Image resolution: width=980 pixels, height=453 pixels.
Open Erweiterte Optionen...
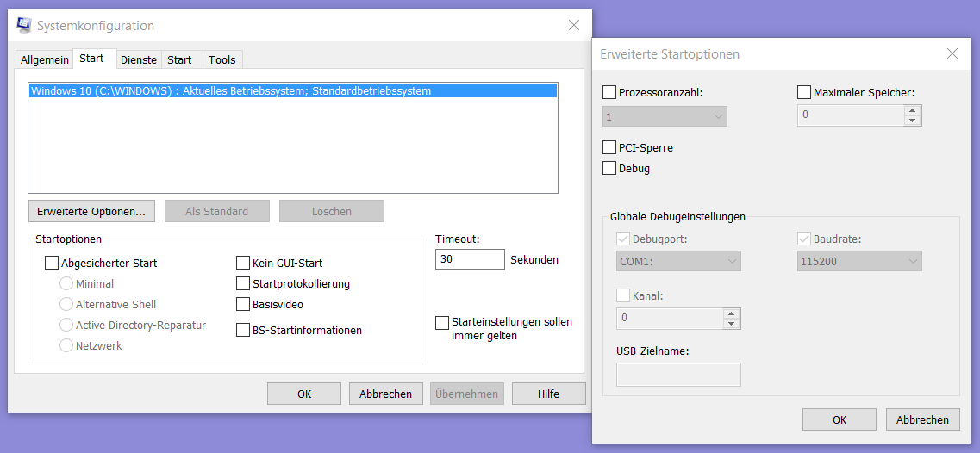(91, 211)
